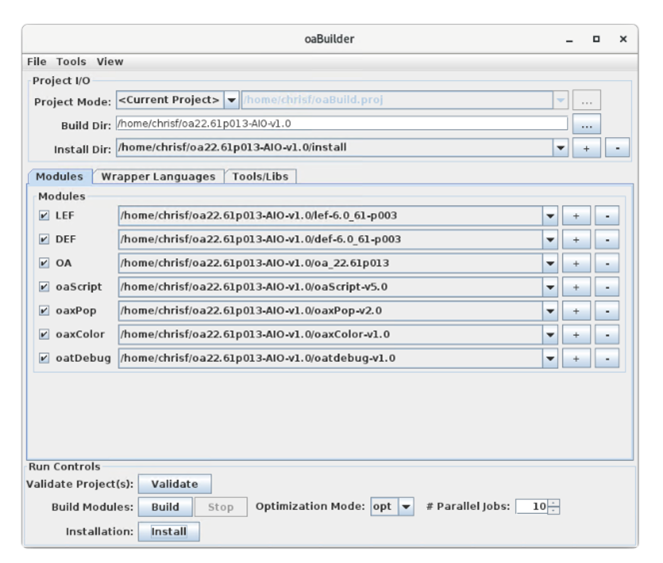The height and width of the screenshot is (563, 663).
Task: Click the Validate button
Action: pyautogui.click(x=175, y=484)
